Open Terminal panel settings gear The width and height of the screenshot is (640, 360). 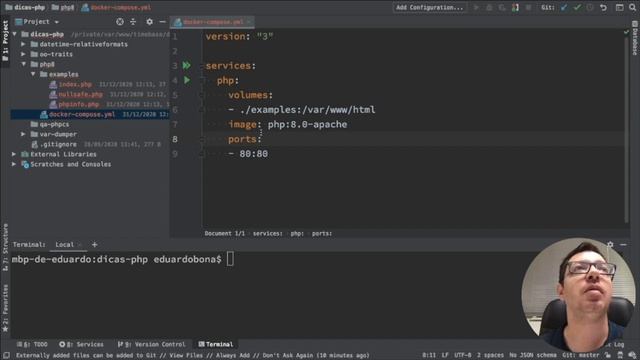(610, 244)
